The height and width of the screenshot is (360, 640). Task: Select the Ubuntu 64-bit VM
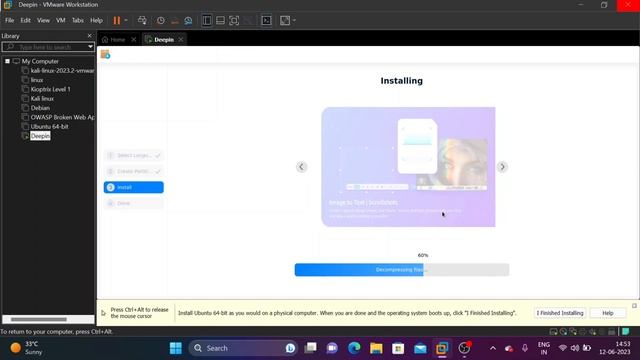click(49, 127)
